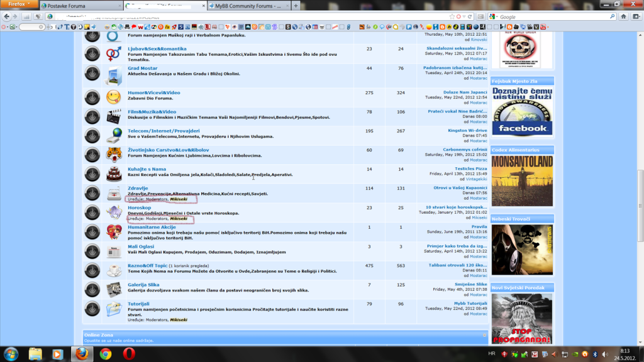Screen dimensions: 644x362
Task: Open the Telecom/Internet/Provajderi forum
Action: click(164, 131)
